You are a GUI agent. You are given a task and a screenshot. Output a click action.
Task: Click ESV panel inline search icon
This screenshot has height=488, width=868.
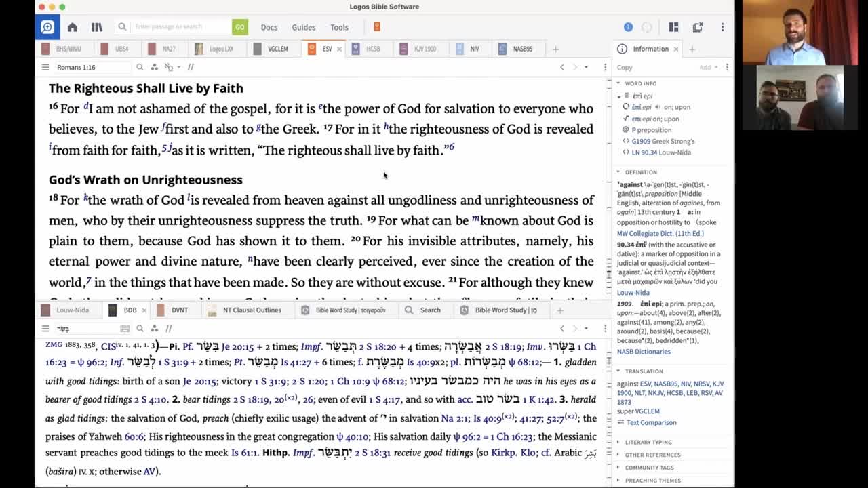pos(140,67)
